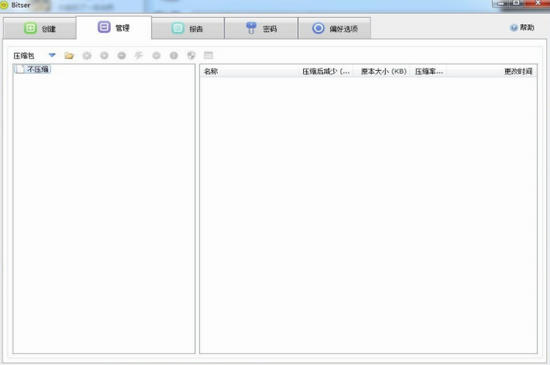Expand the 压缩包 dropdown arrow
550x365 pixels.
52,55
